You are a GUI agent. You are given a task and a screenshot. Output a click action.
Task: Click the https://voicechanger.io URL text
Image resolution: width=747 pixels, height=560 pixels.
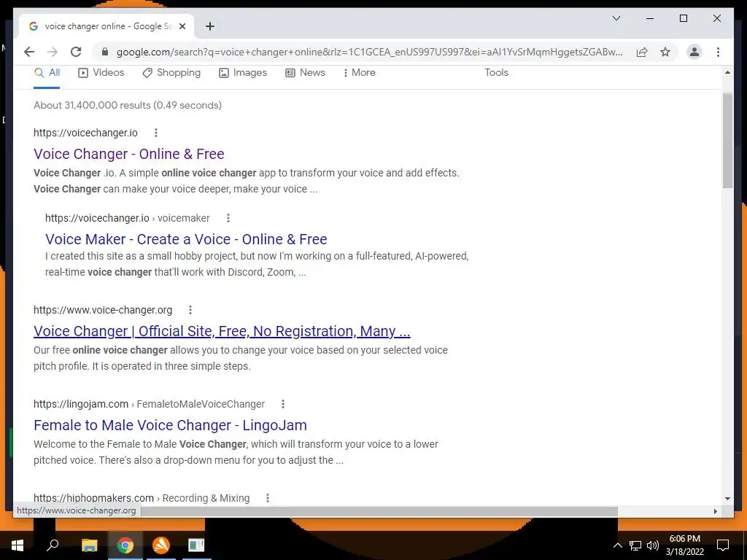pyautogui.click(x=85, y=133)
